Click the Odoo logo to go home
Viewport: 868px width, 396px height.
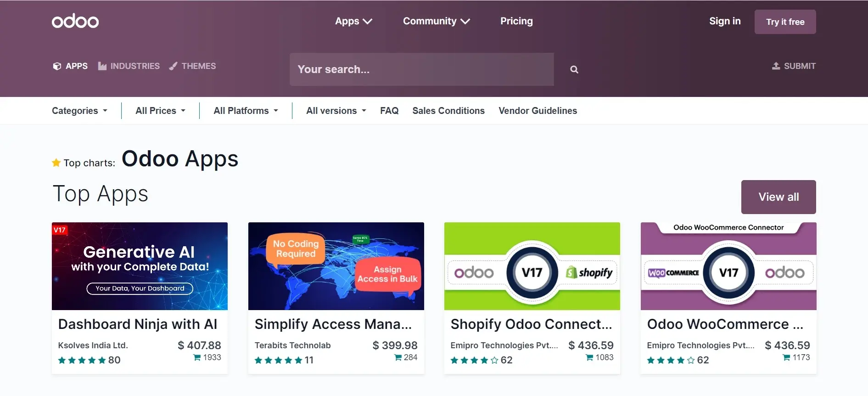pos(75,21)
